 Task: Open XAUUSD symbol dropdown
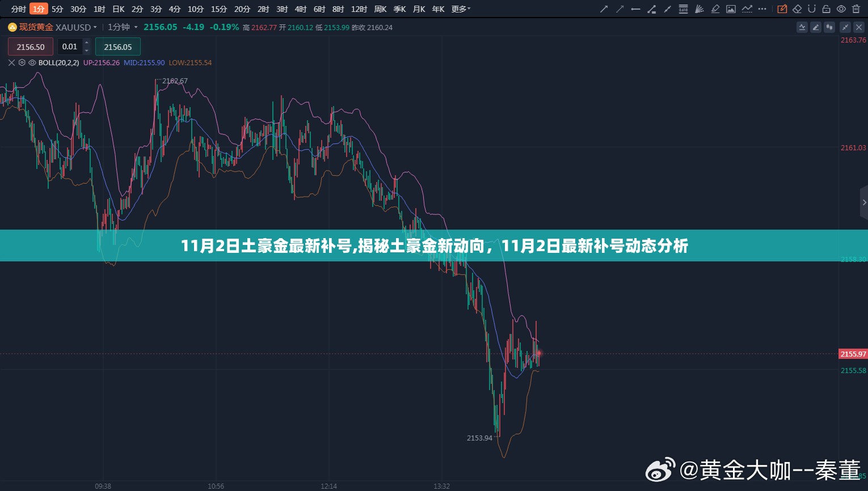coord(95,27)
